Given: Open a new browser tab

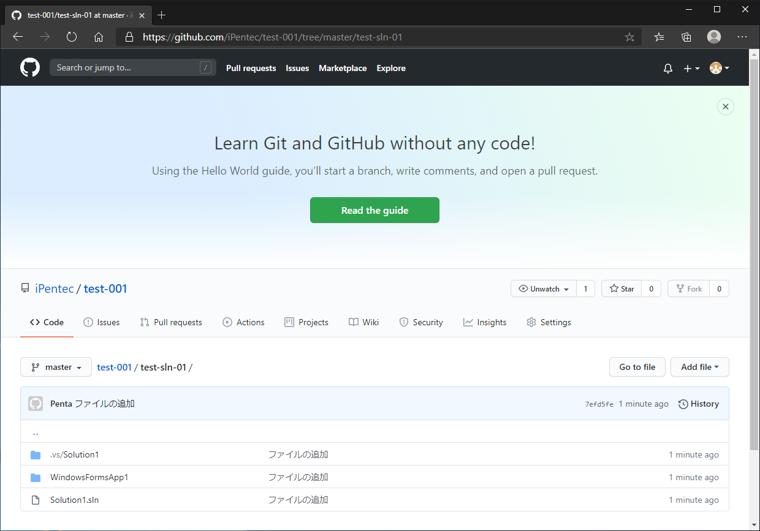Looking at the screenshot, I should pos(161,15).
